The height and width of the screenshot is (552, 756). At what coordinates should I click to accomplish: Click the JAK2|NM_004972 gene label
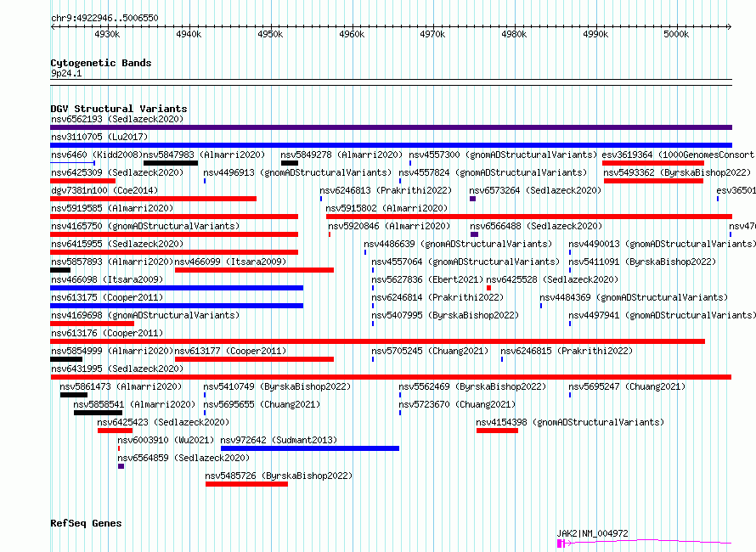(x=593, y=533)
